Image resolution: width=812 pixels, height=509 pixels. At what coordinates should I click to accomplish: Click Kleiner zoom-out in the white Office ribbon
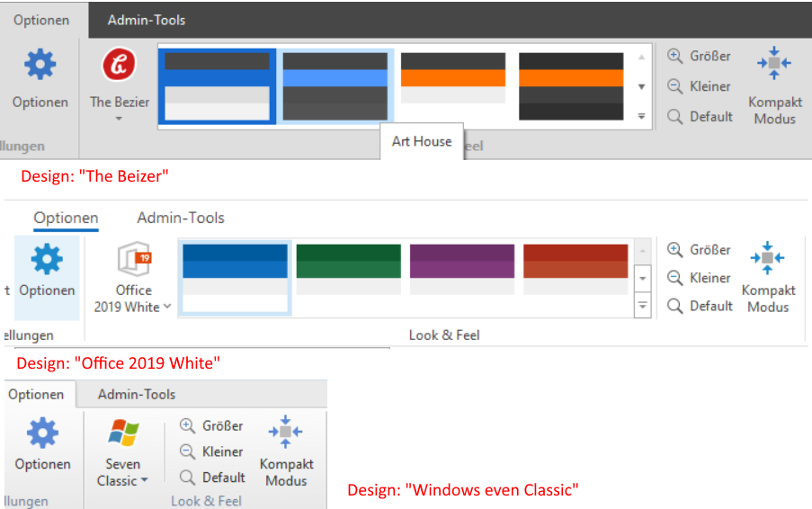click(x=675, y=278)
